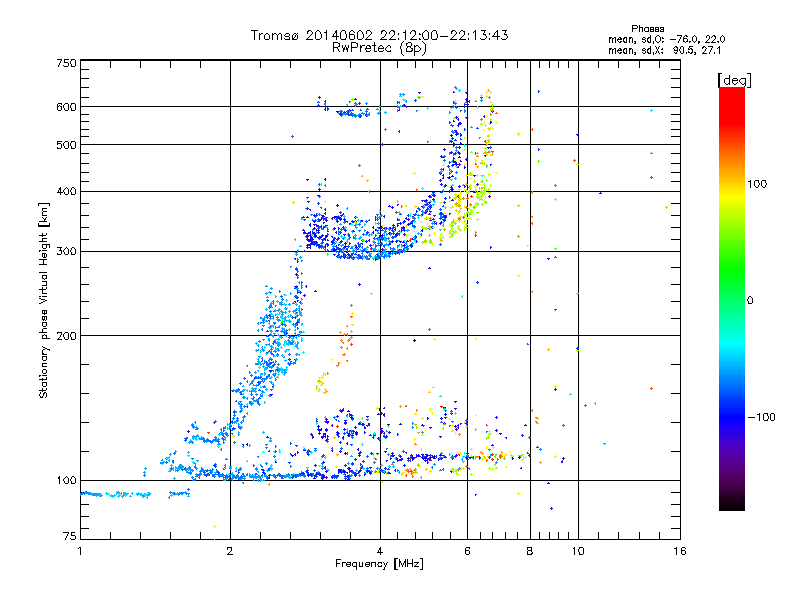Viewport: 800px width, 600px height.
Task: Click the 'mean, sd,O: -76.0, 22.0' line
Action: click(666, 39)
